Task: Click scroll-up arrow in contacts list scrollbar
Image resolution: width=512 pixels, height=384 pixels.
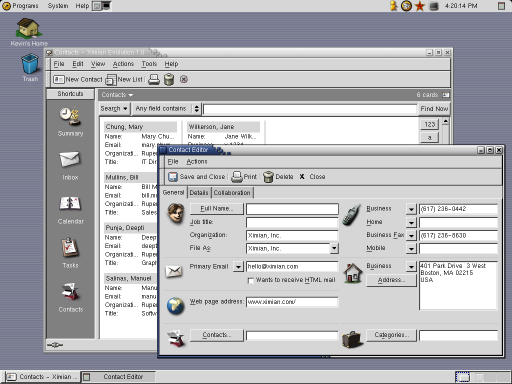Action: pos(445,122)
